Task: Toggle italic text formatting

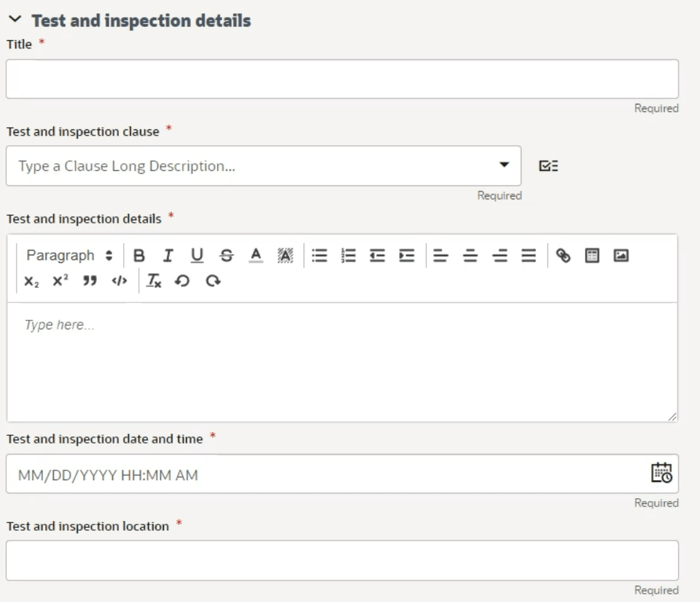Action: (167, 255)
